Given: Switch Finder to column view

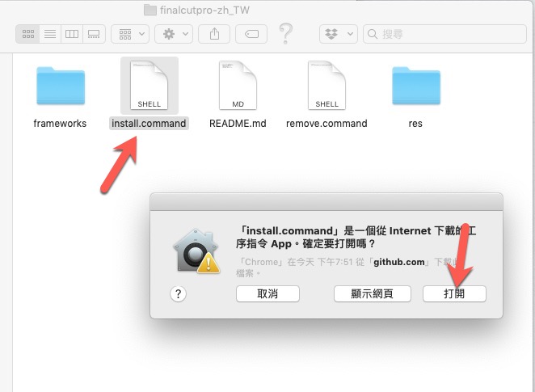Looking at the screenshot, I should click(72, 34).
